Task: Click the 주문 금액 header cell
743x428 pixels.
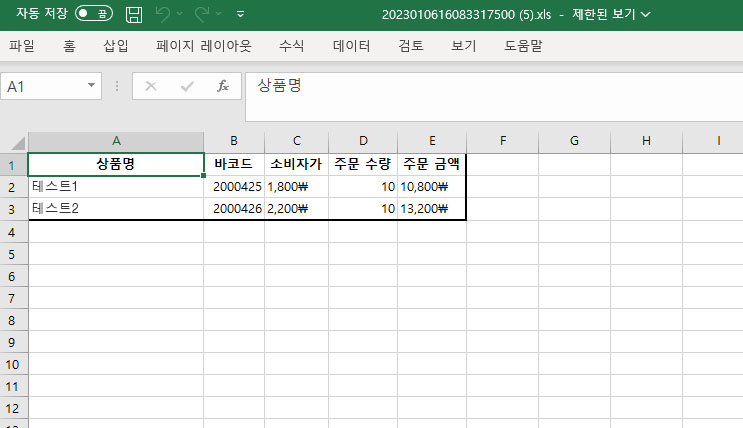Action: [432, 164]
